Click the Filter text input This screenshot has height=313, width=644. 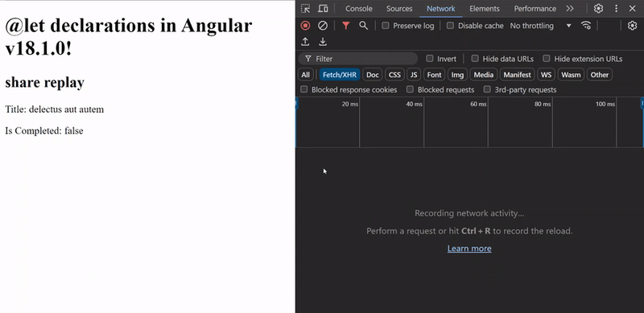pos(358,59)
